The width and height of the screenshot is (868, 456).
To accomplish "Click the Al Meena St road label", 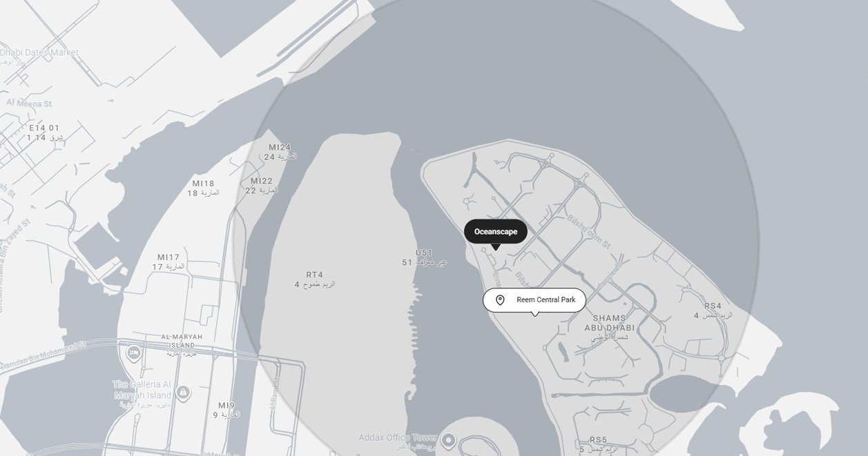I will click(x=29, y=102).
